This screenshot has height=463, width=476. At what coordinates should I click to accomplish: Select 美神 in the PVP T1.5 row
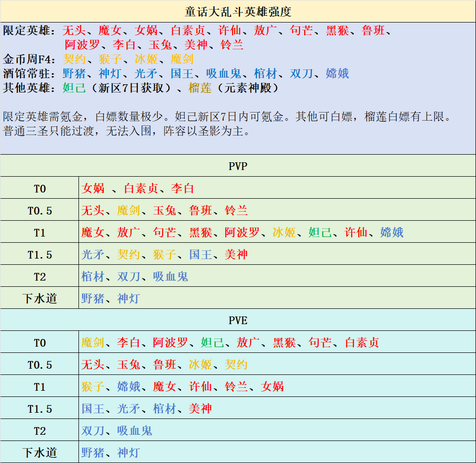(x=237, y=254)
